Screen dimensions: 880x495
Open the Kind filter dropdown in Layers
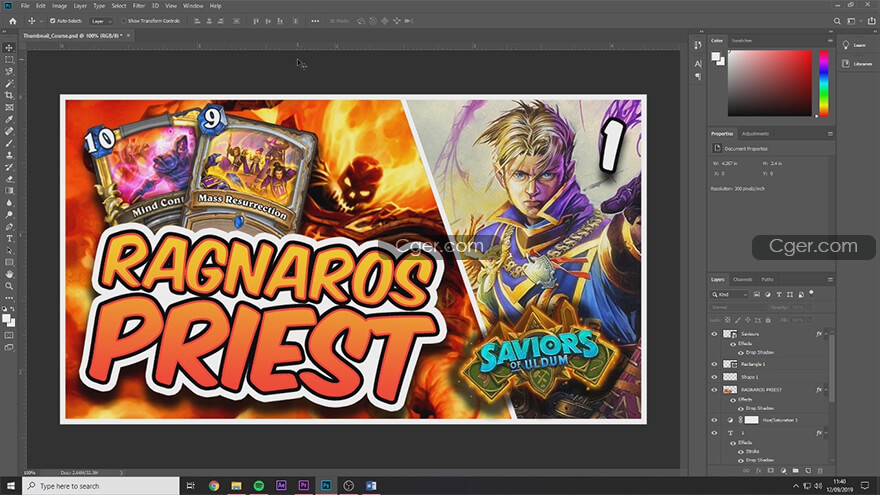tap(730, 294)
